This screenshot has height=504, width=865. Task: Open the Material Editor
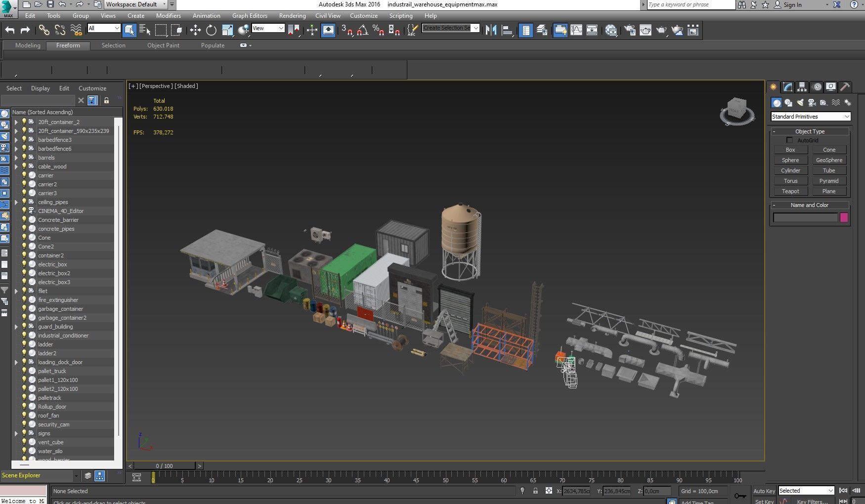[x=611, y=30]
